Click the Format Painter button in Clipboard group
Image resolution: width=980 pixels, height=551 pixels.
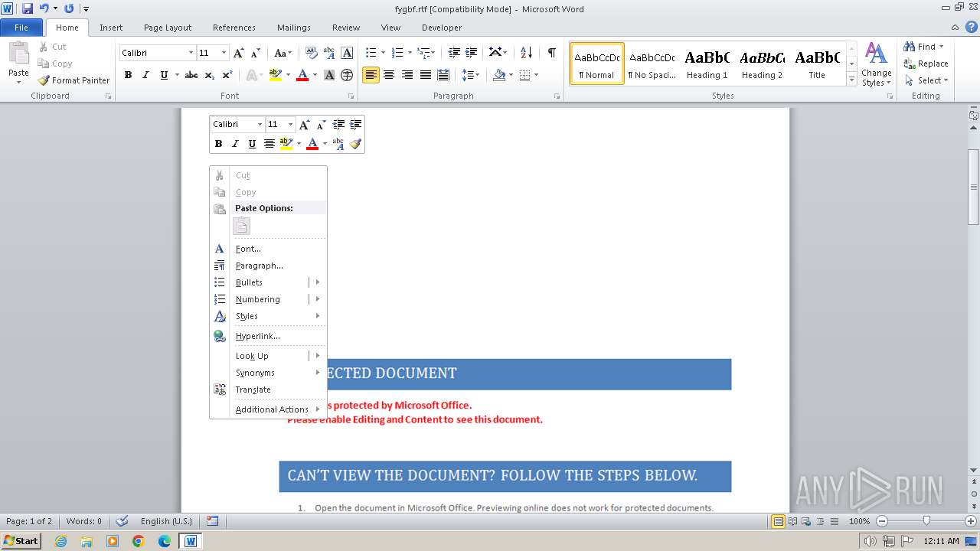(73, 80)
